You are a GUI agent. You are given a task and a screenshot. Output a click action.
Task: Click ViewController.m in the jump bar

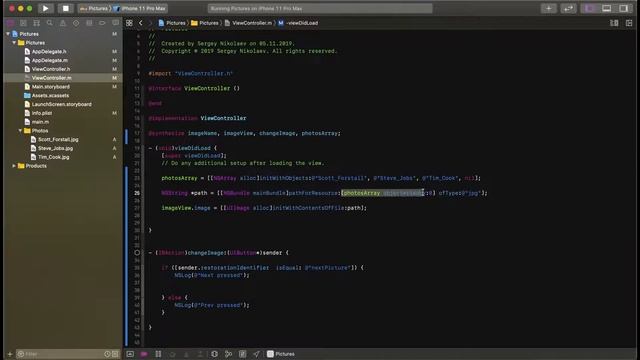click(248, 23)
